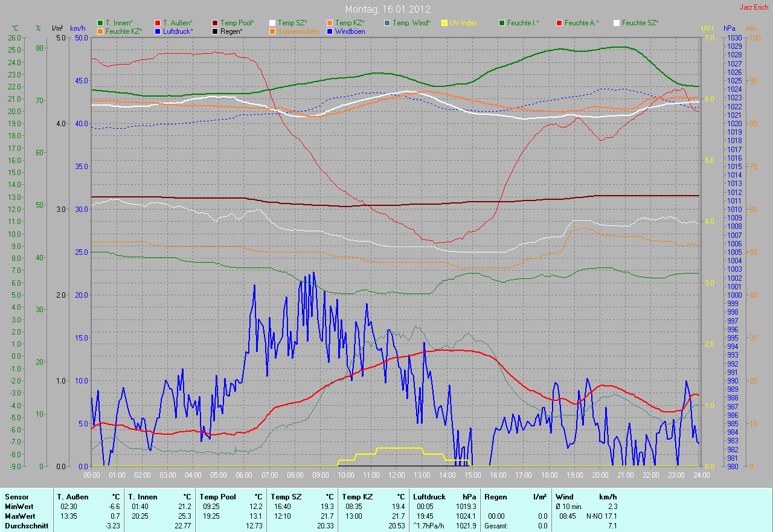Click the blue Windböen legend swatch
The width and height of the screenshot is (773, 532).
(330, 31)
